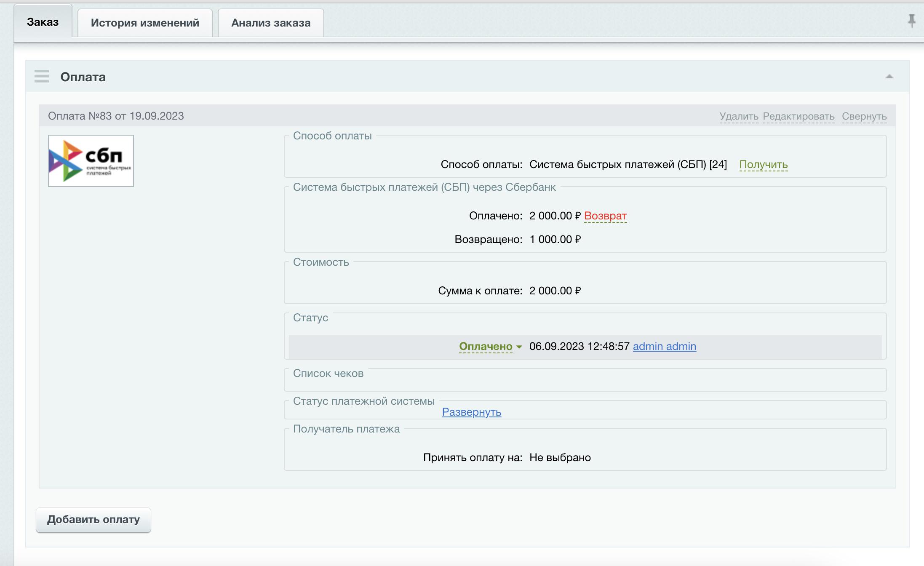924x566 pixels.
Task: Click the Не выбрано recipient value
Action: [x=560, y=457]
